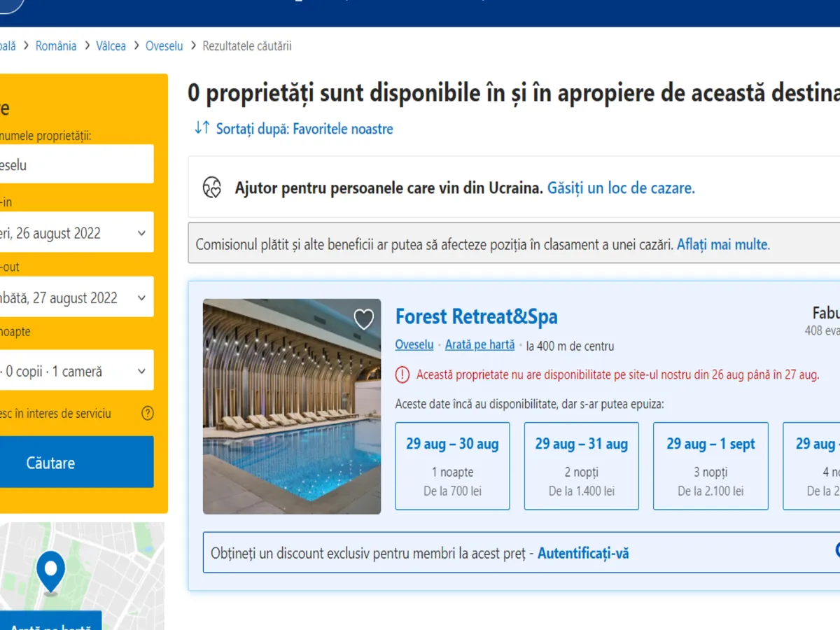Click the Ukraine help heart icon
This screenshot has width=840, height=630.
[212, 188]
